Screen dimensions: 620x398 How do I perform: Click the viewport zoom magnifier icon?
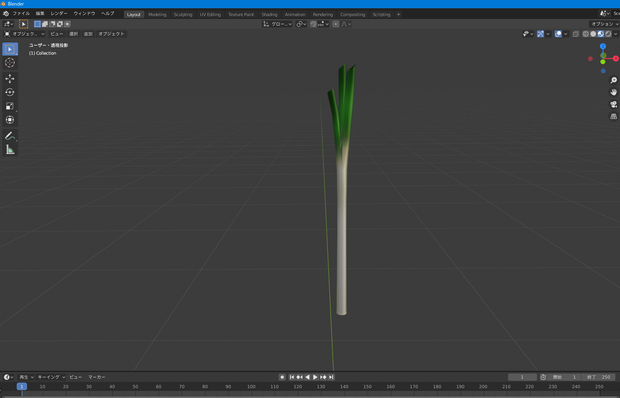613,80
